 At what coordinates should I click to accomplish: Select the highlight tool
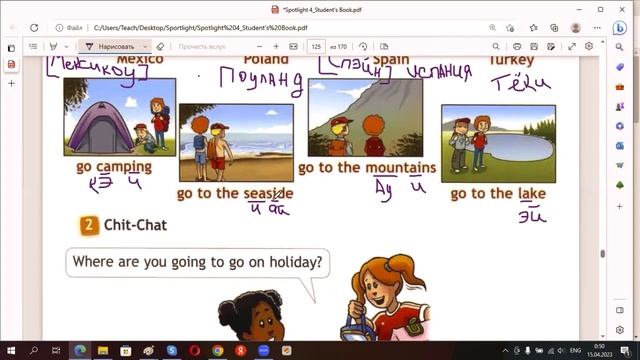click(53, 47)
